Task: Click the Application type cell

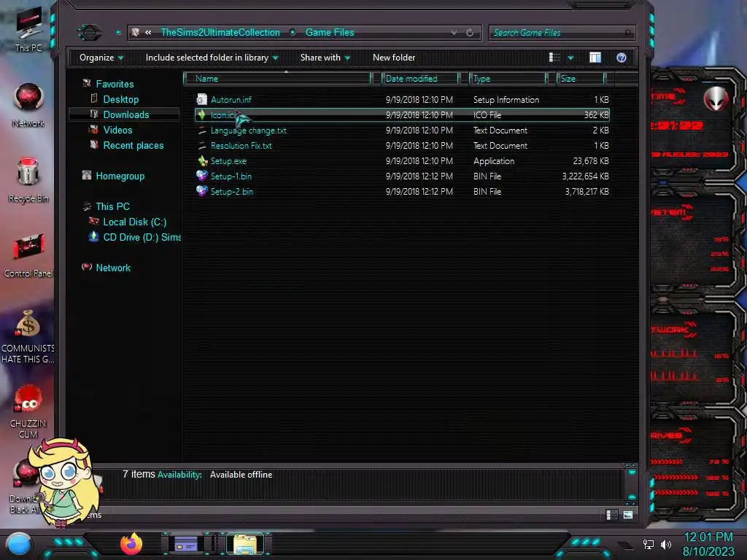Action: pos(494,161)
